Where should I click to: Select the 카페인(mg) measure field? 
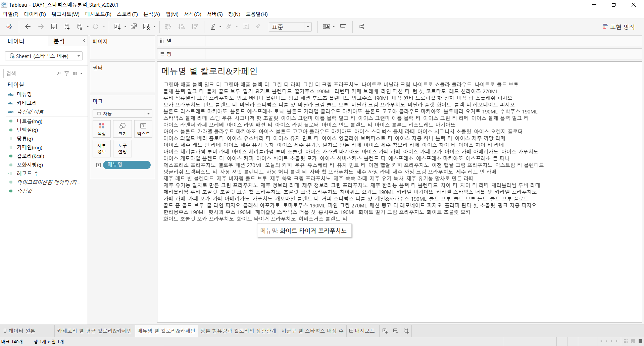click(30, 147)
